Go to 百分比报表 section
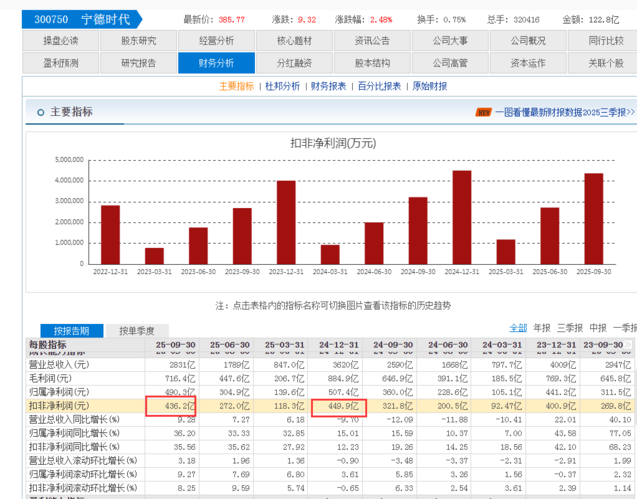The height and width of the screenshot is (499, 637). pyautogui.click(x=379, y=86)
